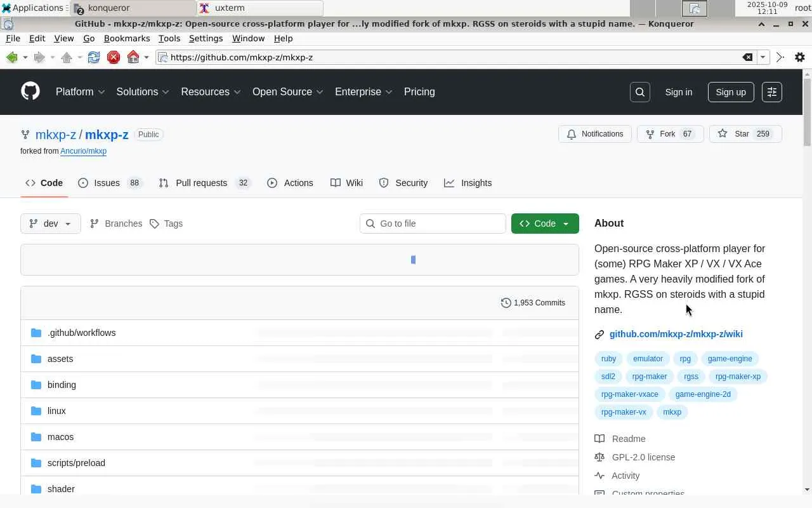Click the book icon next to Readme
The width and height of the screenshot is (812, 508).
[599, 439]
